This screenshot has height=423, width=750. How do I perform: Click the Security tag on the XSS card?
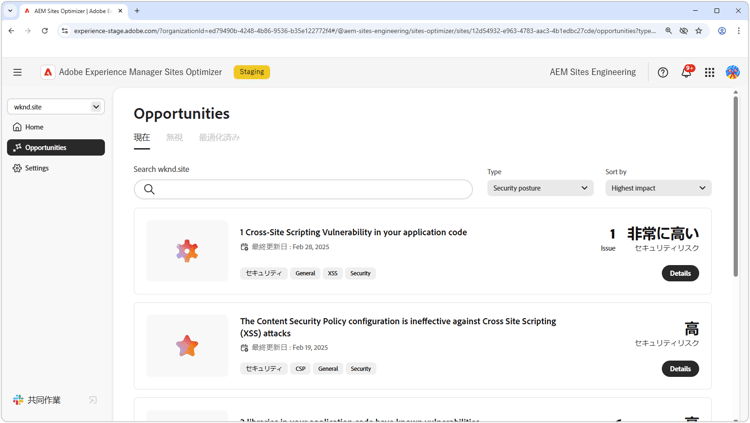[360, 273]
